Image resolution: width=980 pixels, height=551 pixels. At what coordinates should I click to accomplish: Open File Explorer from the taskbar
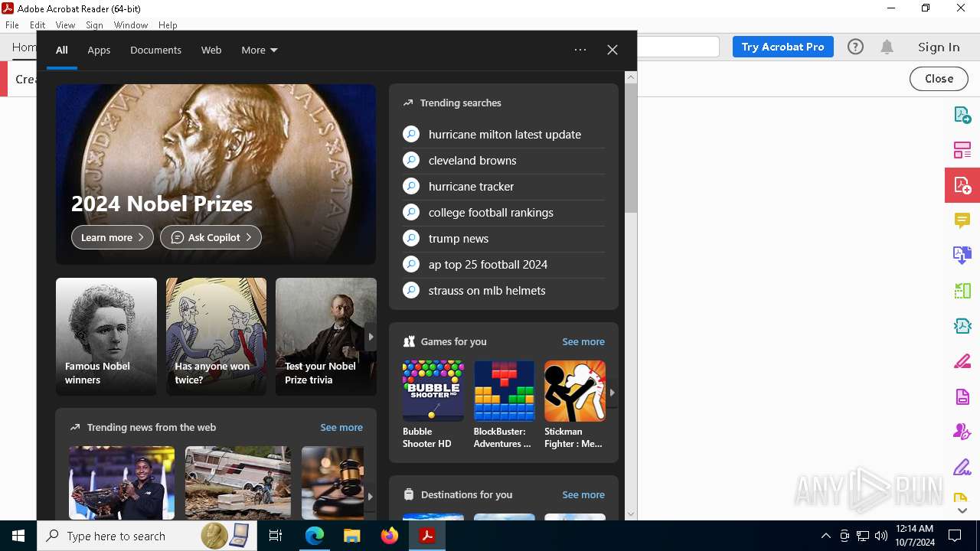click(x=351, y=536)
